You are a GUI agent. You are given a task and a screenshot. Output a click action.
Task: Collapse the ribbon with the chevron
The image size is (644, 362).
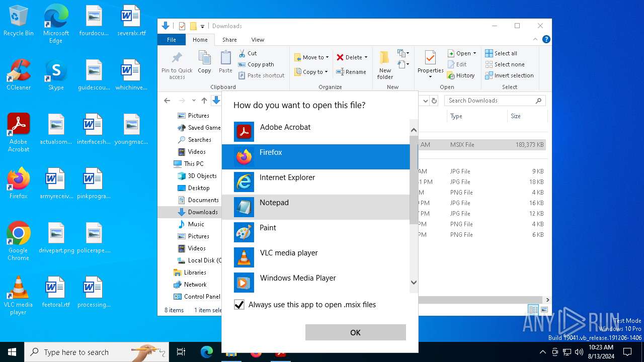[535, 40]
